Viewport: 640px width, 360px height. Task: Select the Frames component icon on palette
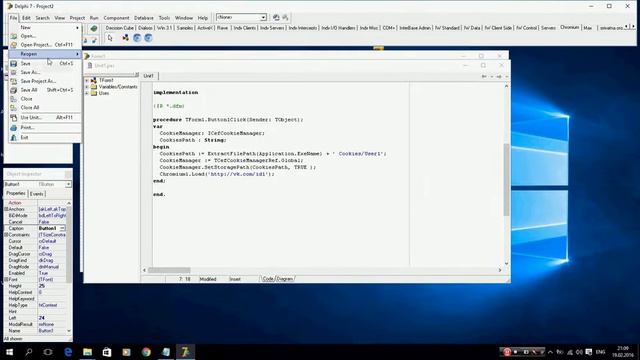[125, 38]
